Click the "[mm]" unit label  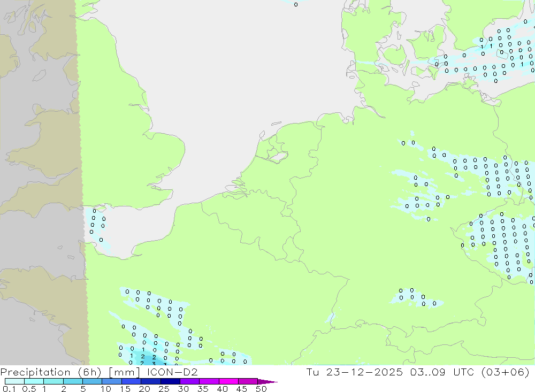[124, 372]
